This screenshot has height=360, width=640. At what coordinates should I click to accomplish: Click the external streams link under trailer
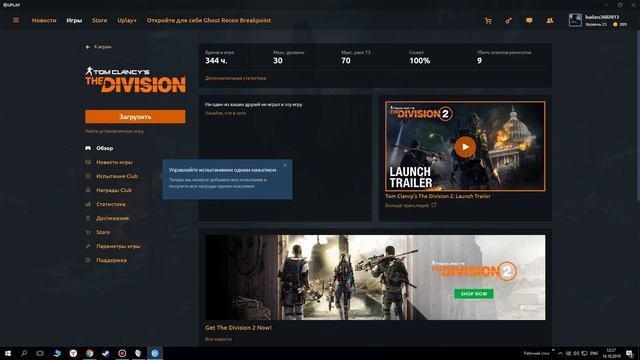pos(411,205)
